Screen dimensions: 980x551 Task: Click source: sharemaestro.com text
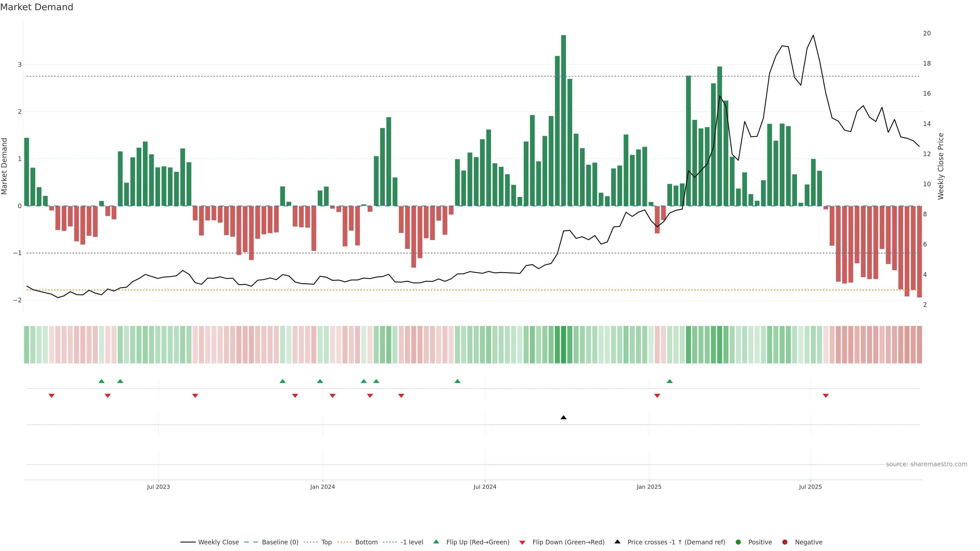point(926,464)
